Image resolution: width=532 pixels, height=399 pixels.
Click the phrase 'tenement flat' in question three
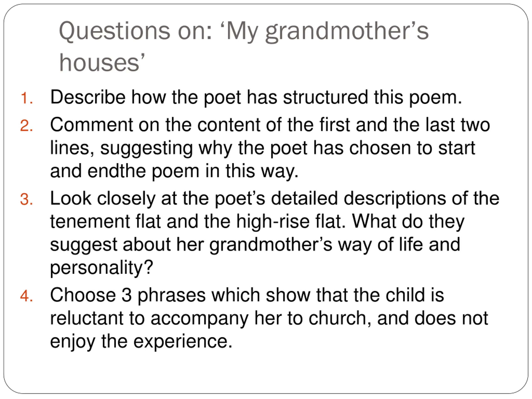click(x=106, y=222)
